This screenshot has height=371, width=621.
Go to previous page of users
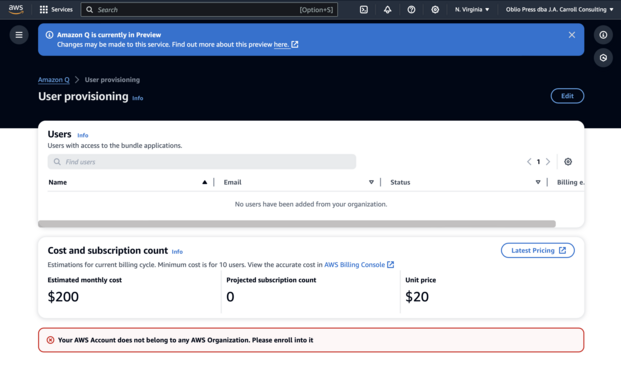click(x=529, y=162)
